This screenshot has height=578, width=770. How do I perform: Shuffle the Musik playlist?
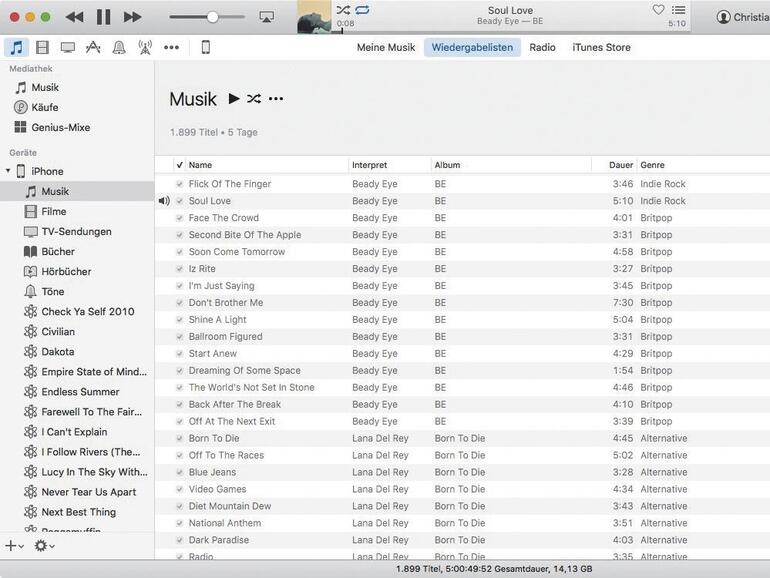pyautogui.click(x=254, y=99)
